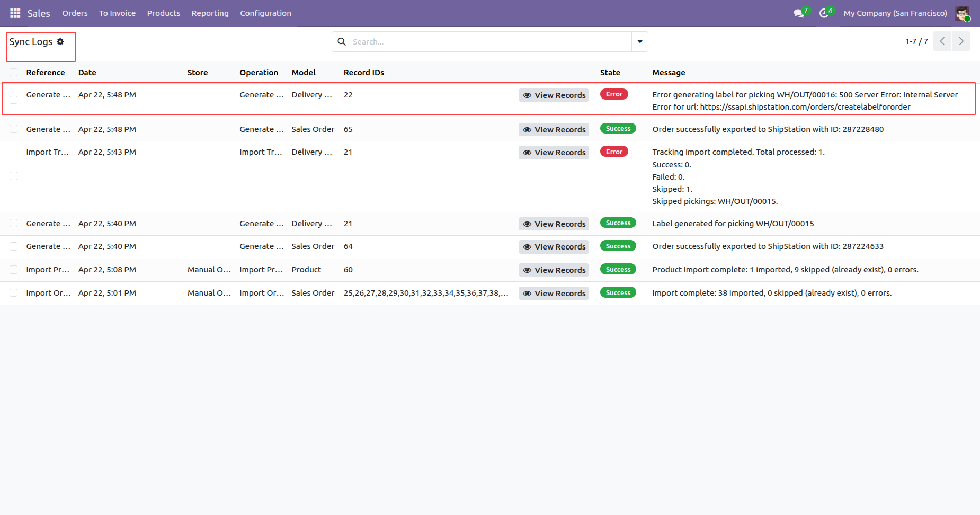980x515 pixels.
Task: Click the Sync Logs gear settings icon
Action: (60, 41)
